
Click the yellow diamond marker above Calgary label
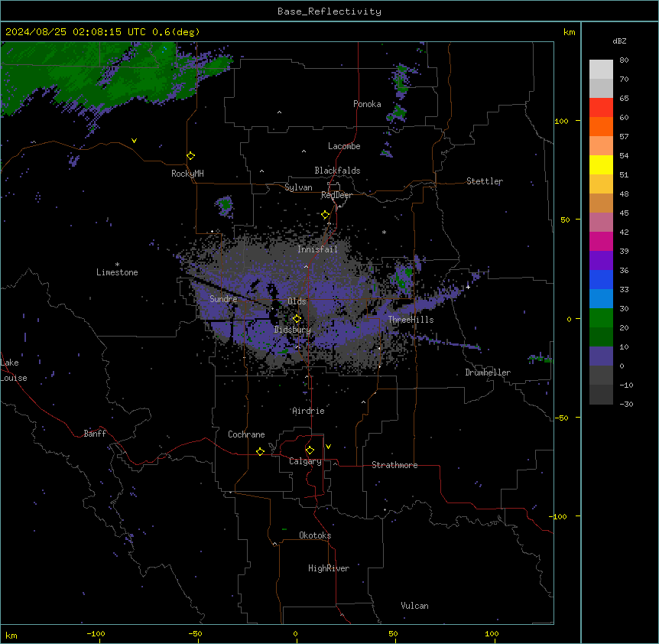(310, 450)
